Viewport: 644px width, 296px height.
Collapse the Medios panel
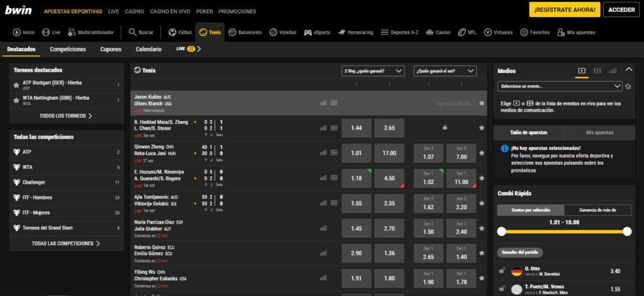point(630,71)
